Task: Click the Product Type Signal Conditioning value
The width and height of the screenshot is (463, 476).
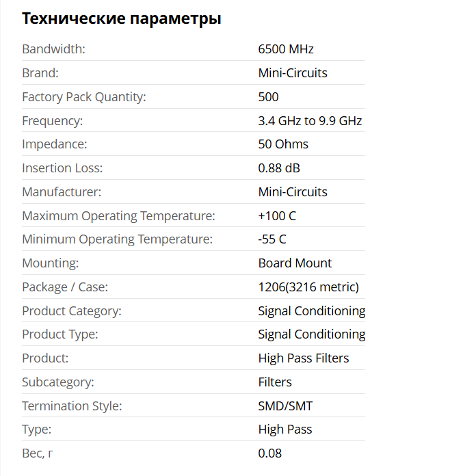Action: point(312,334)
